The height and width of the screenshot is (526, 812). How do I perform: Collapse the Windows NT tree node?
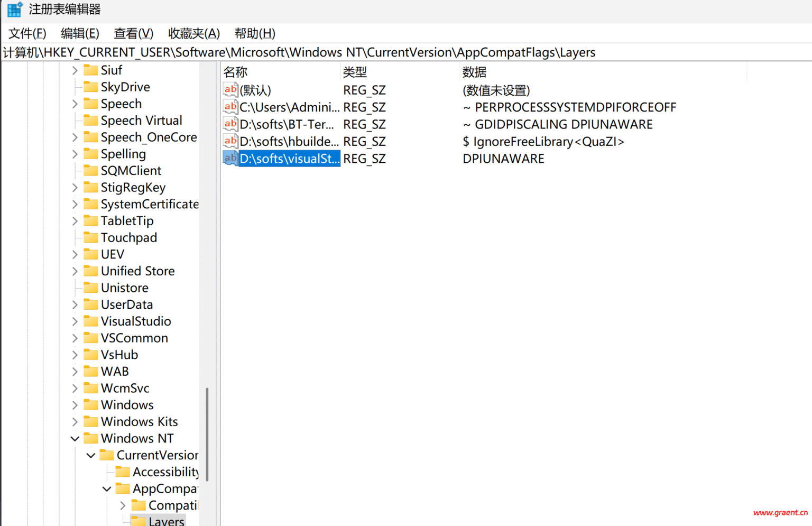(75, 438)
